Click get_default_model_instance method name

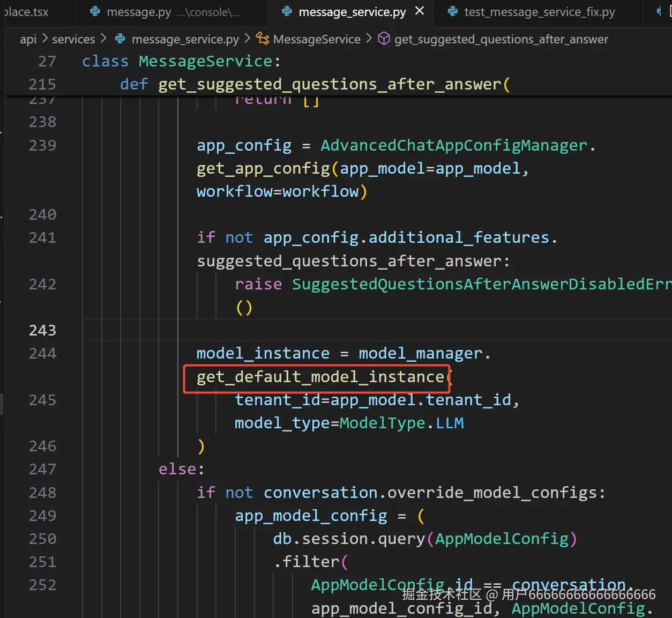pyautogui.click(x=320, y=377)
